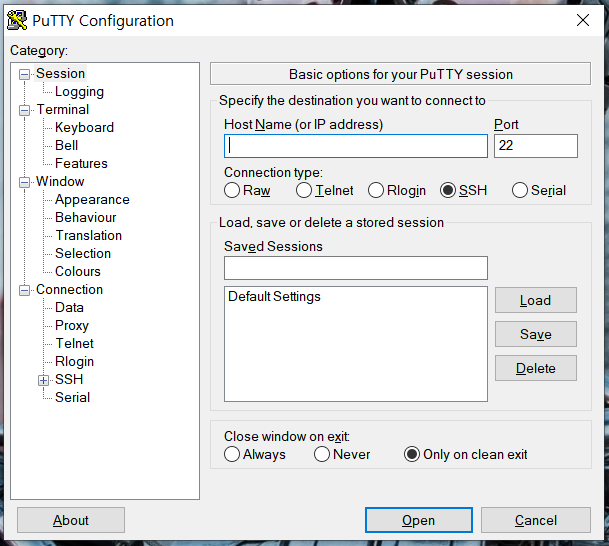Open the Terminal category

tap(63, 110)
